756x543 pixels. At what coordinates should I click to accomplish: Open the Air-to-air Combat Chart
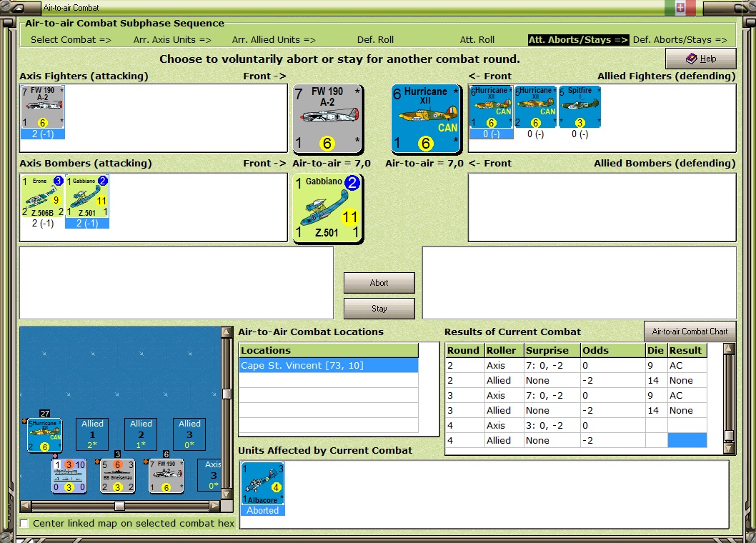pyautogui.click(x=690, y=332)
